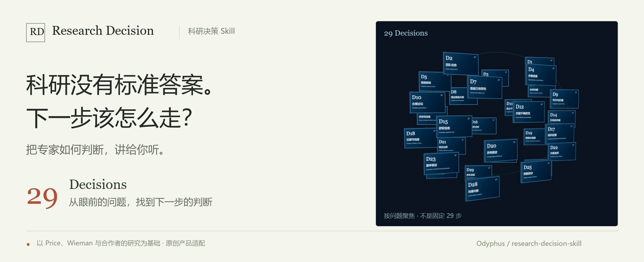Screen dimensions: 644x262
Task: Select the D29 card
Action: coord(478,172)
